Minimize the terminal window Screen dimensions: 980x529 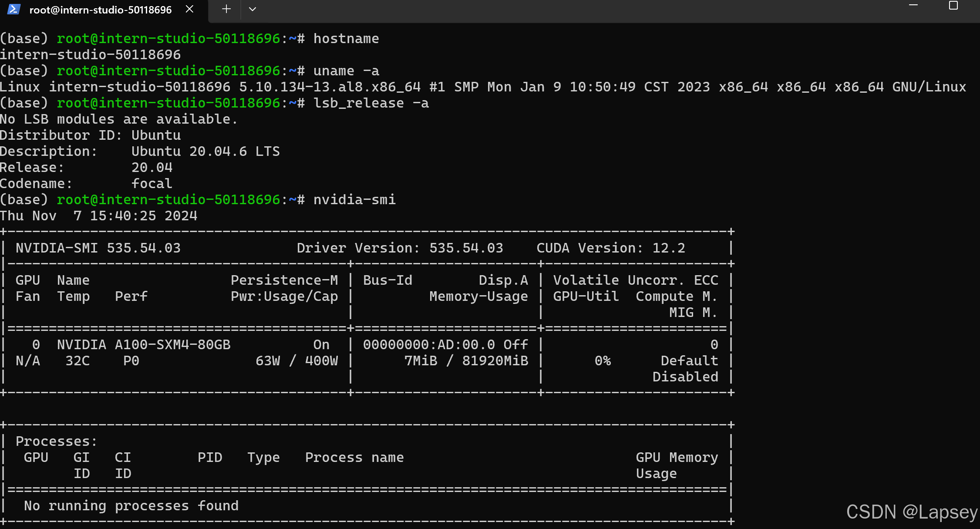(x=913, y=5)
